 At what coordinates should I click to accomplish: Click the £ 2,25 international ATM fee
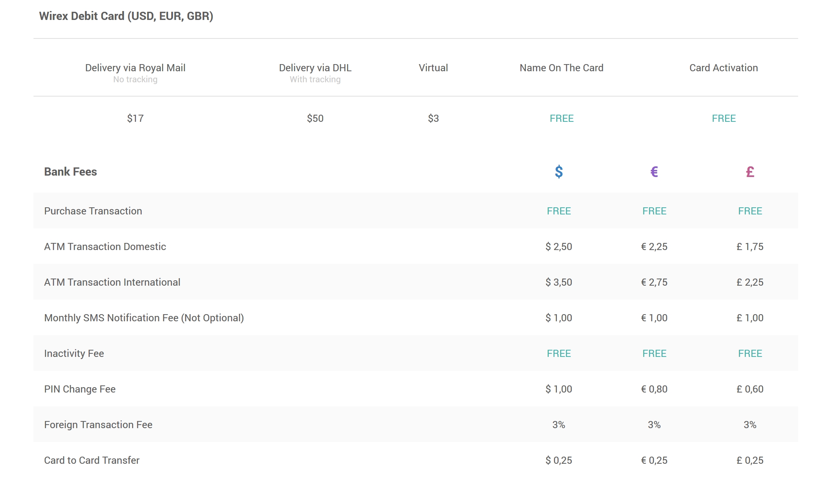pyautogui.click(x=750, y=282)
